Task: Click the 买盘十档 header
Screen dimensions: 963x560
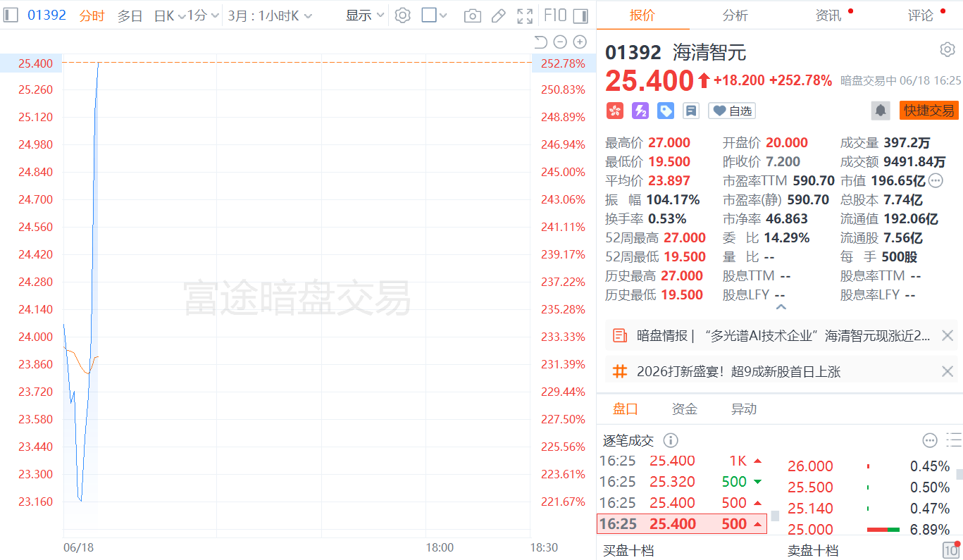Action: [629, 550]
